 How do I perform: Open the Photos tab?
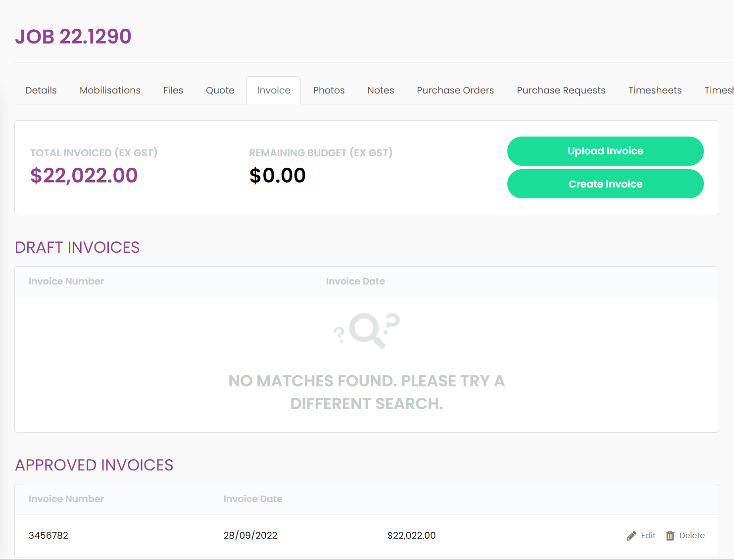pyautogui.click(x=329, y=90)
